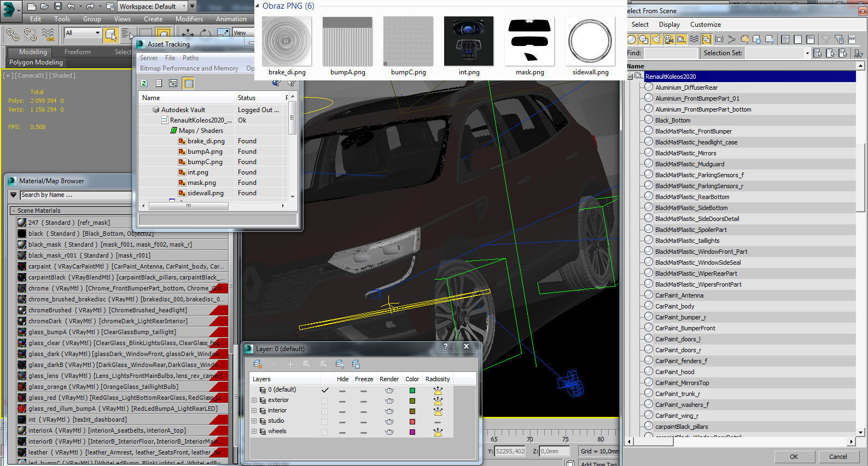Switch Asset Tracking to tree view icon

coord(173,83)
